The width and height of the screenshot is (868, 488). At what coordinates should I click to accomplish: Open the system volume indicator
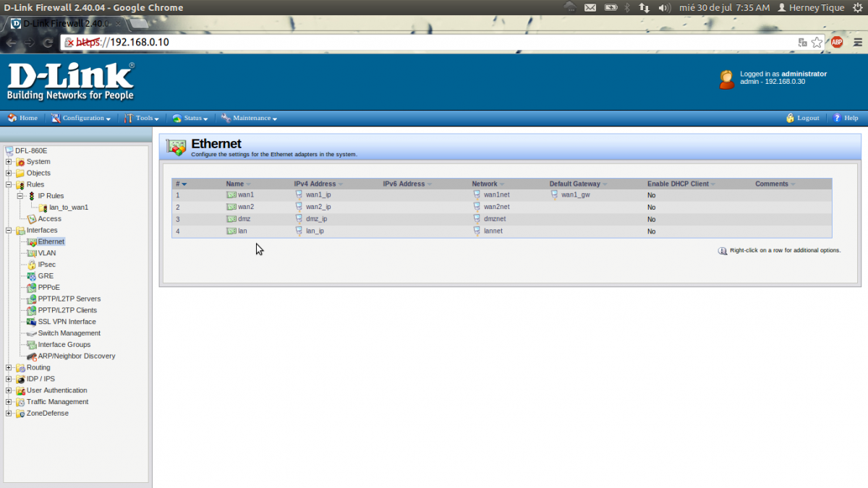[665, 7]
